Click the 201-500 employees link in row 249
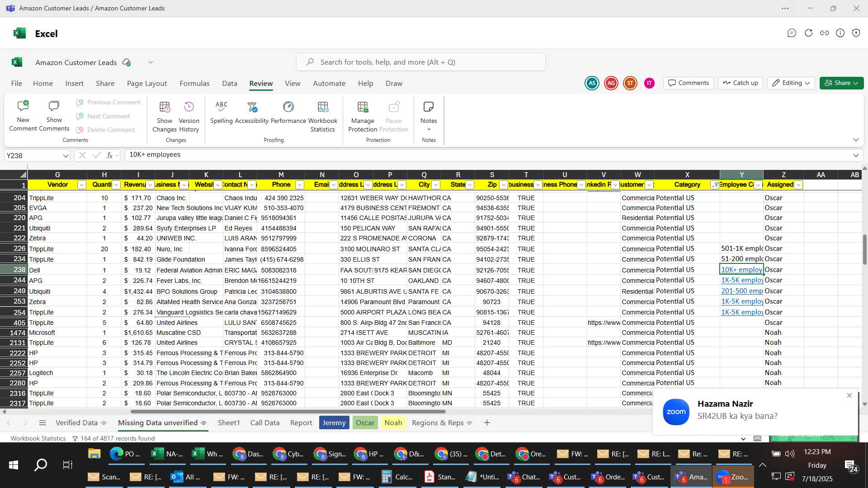 [742, 291]
